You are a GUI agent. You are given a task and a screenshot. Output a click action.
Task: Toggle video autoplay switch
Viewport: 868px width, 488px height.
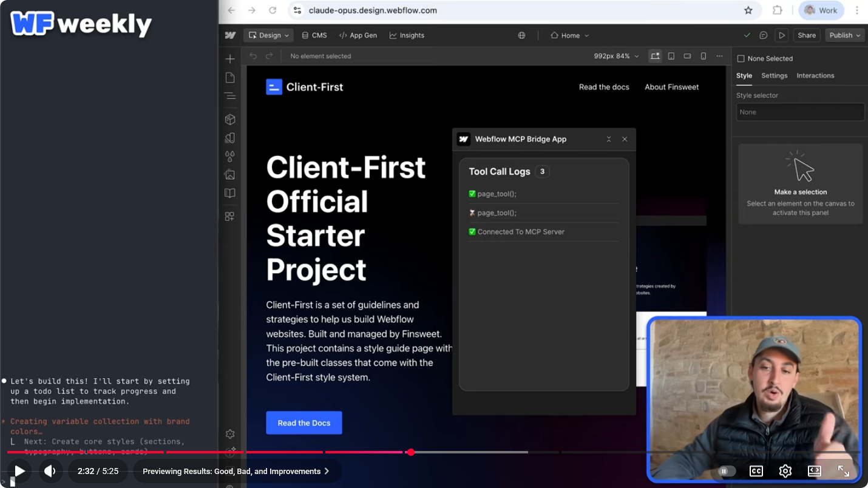point(726,471)
